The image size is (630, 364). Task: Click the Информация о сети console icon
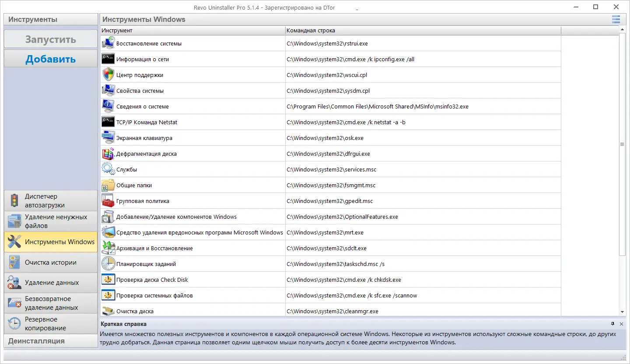pos(108,59)
